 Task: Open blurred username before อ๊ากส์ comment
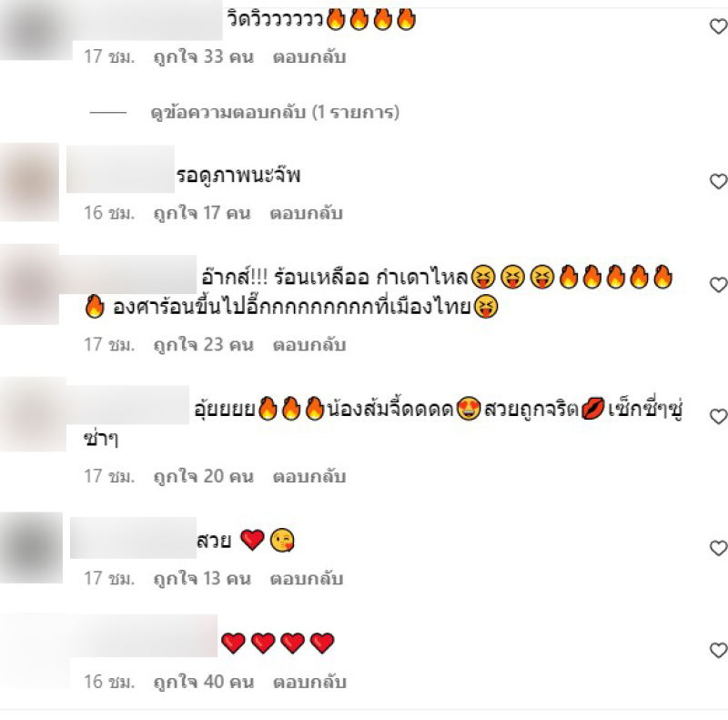(x=127, y=274)
